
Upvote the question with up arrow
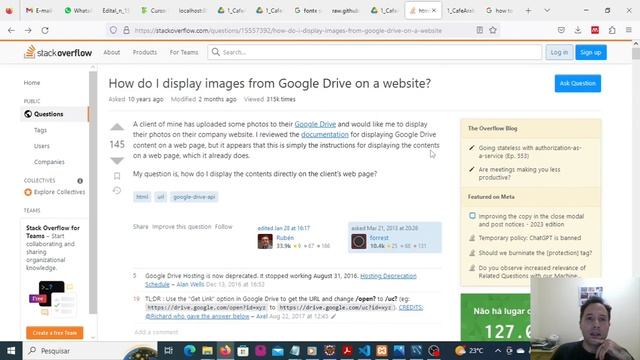point(117,127)
